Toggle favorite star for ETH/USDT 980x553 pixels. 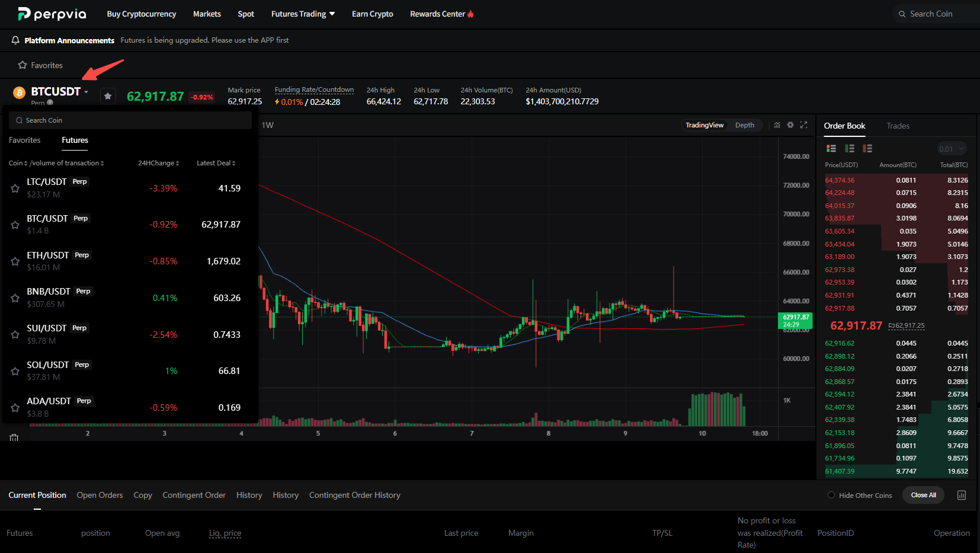[x=15, y=261]
